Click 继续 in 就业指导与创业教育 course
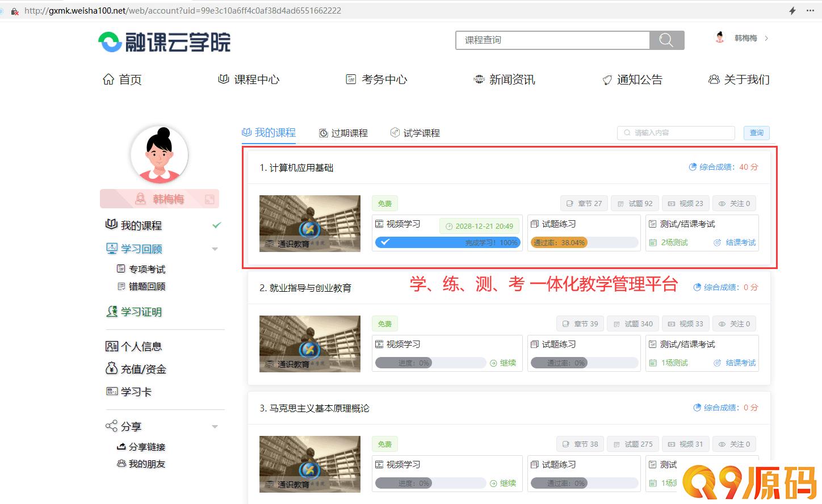822x504 pixels. coord(503,363)
